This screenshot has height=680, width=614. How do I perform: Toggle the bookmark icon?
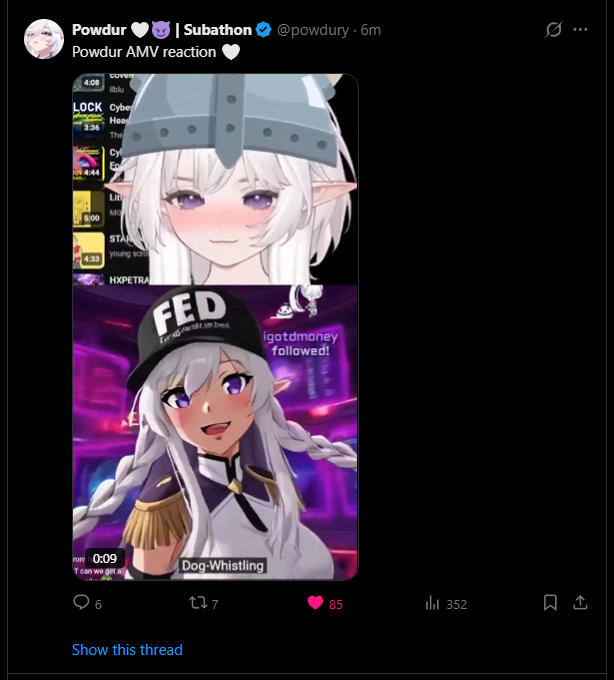550,602
